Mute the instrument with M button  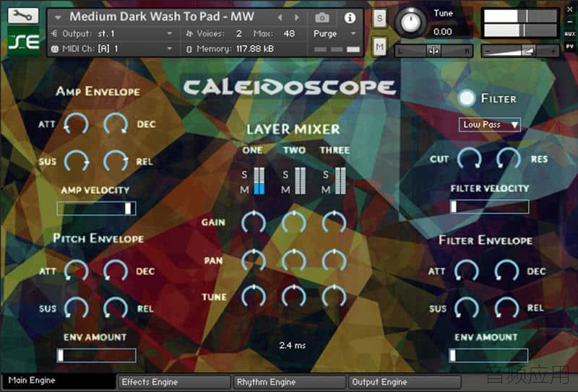tap(379, 47)
